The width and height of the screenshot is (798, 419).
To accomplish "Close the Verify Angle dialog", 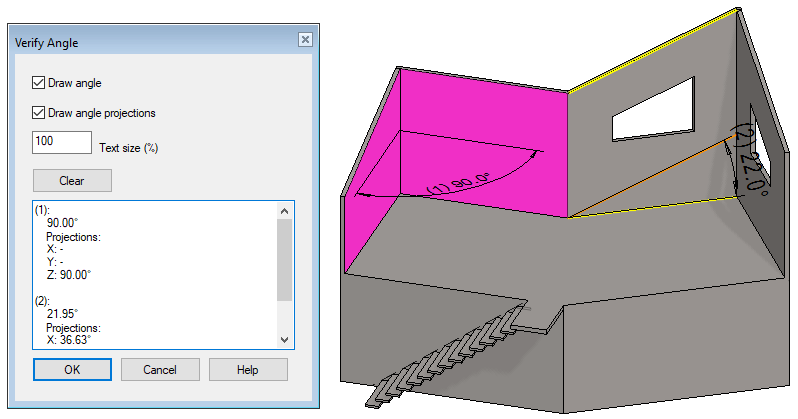I will (305, 40).
